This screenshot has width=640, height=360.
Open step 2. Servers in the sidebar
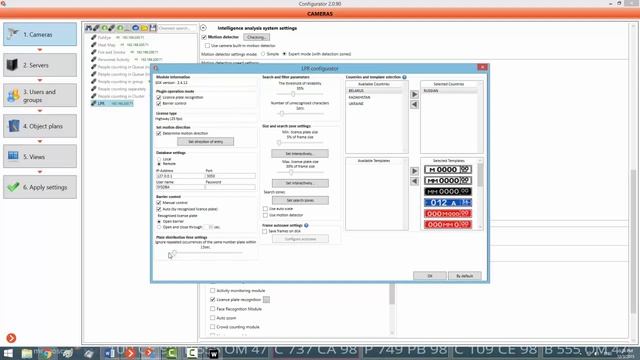(x=40, y=65)
